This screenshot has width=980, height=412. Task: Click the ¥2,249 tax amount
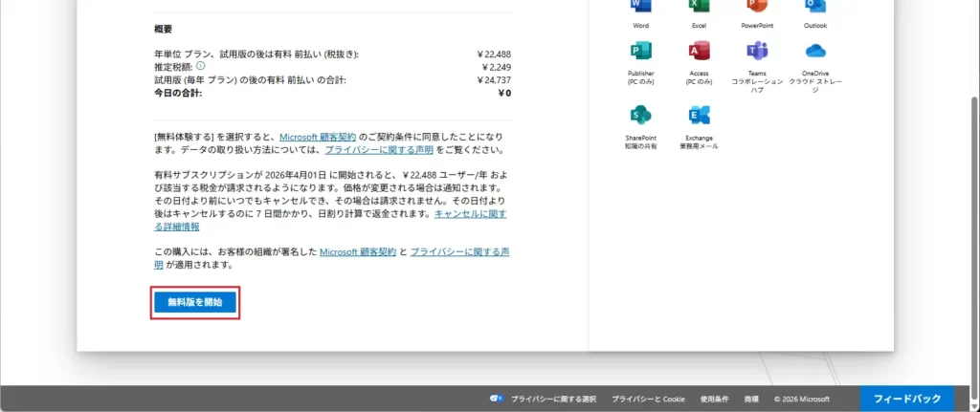pos(497,67)
